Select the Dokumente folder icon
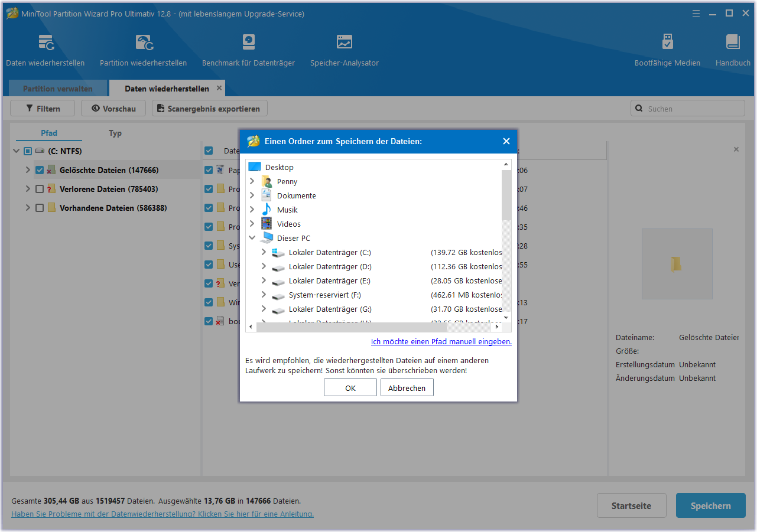 tap(267, 195)
